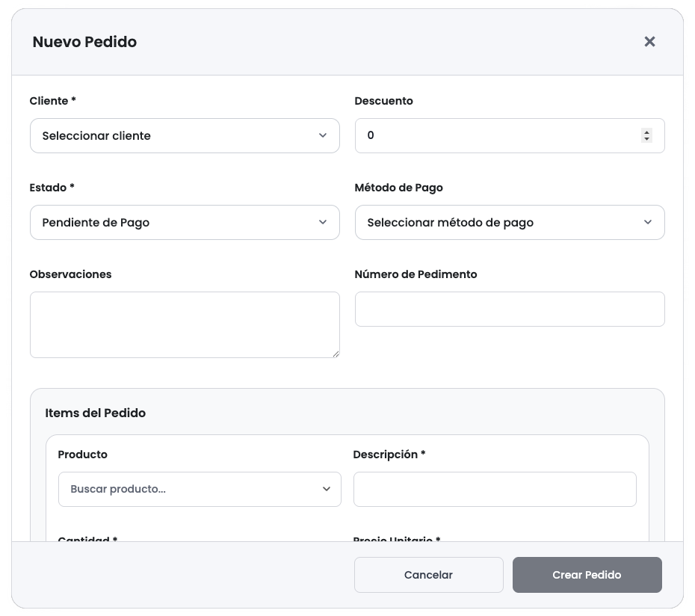
Task: Click the Número de Pedimento input field
Action: click(509, 309)
